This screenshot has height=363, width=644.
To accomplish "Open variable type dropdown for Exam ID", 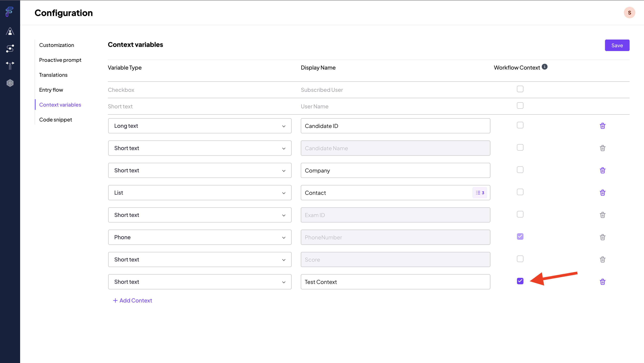I will pos(200,215).
